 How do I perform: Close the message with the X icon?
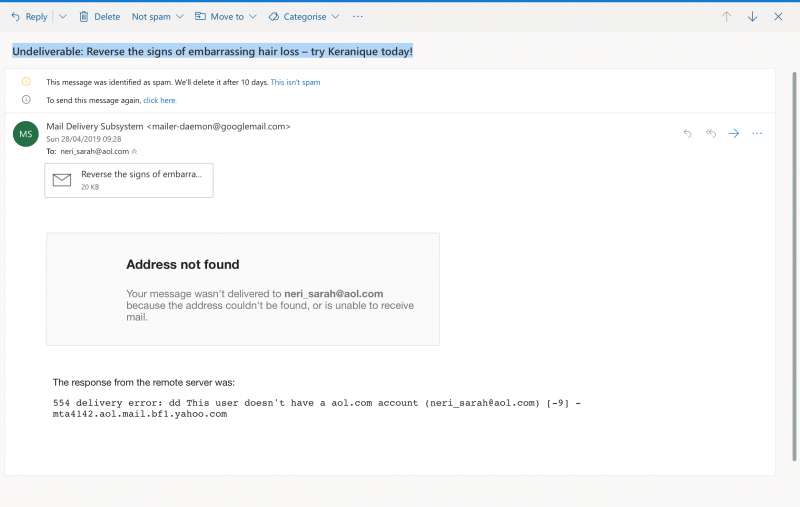coord(778,17)
